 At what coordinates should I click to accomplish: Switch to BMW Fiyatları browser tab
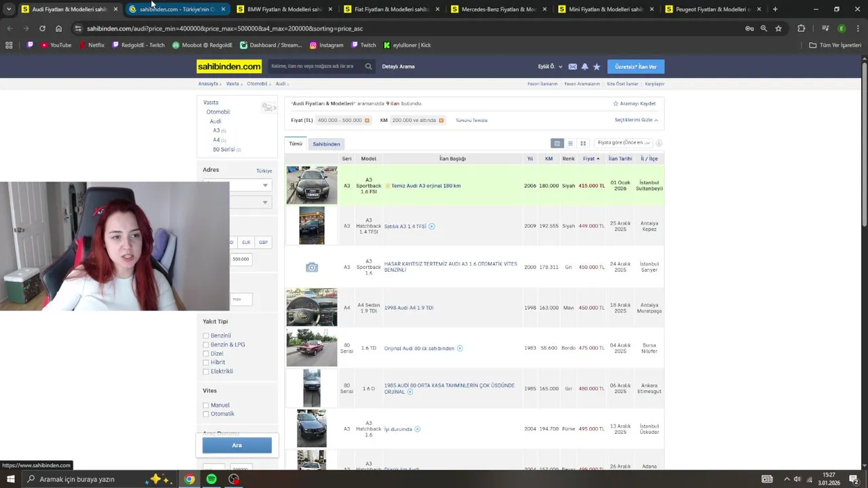[x=283, y=9]
